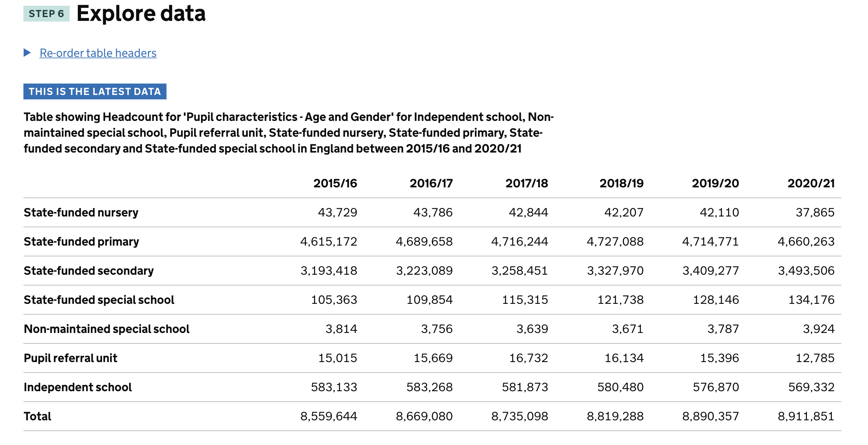Image resolution: width=868 pixels, height=445 pixels.
Task: Click the 'This is the latest data' badge
Action: pyautogui.click(x=95, y=92)
